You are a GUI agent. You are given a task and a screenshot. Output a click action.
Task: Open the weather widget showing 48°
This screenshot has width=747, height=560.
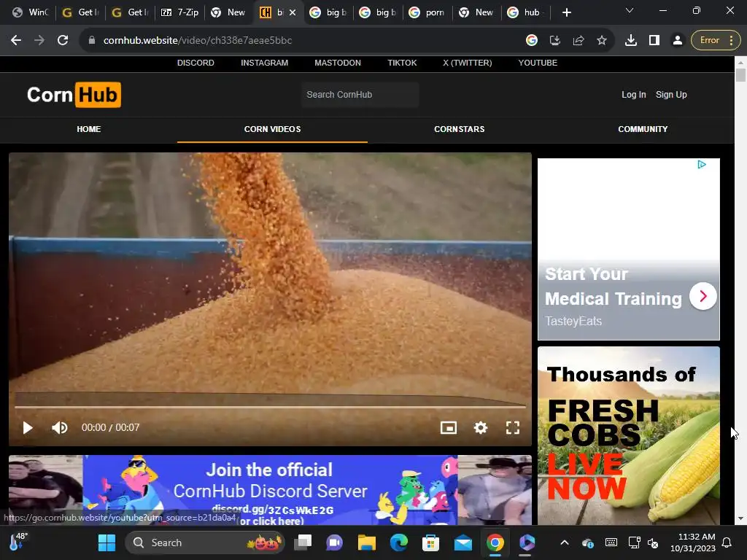19,542
